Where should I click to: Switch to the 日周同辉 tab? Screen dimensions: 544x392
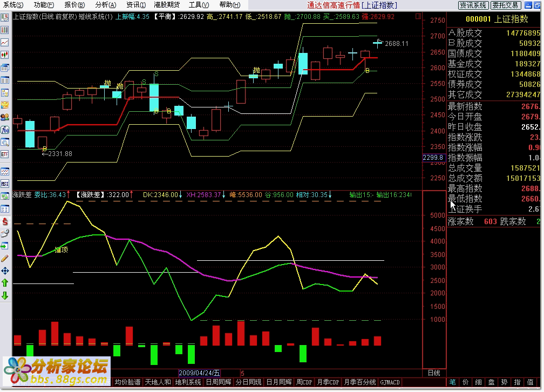tap(219, 382)
